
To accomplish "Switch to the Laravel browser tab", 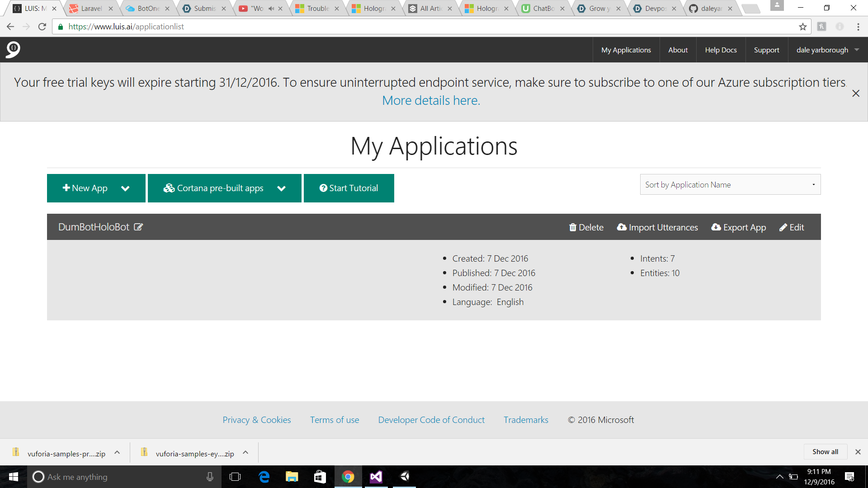I will coord(91,9).
